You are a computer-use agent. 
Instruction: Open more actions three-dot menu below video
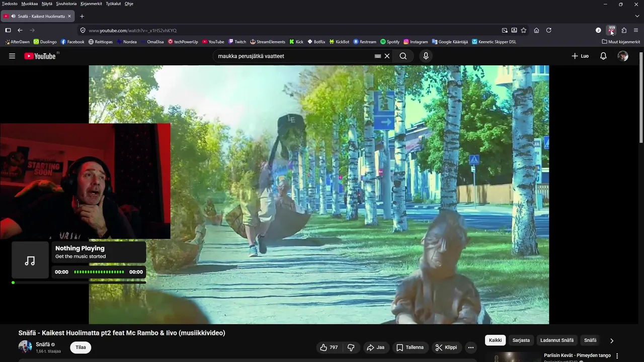471,347
